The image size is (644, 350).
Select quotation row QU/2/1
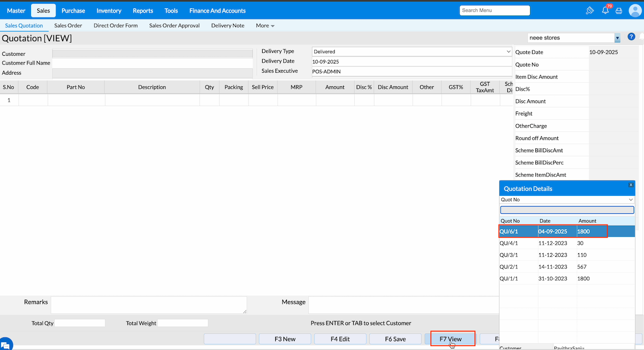pyautogui.click(x=567, y=267)
